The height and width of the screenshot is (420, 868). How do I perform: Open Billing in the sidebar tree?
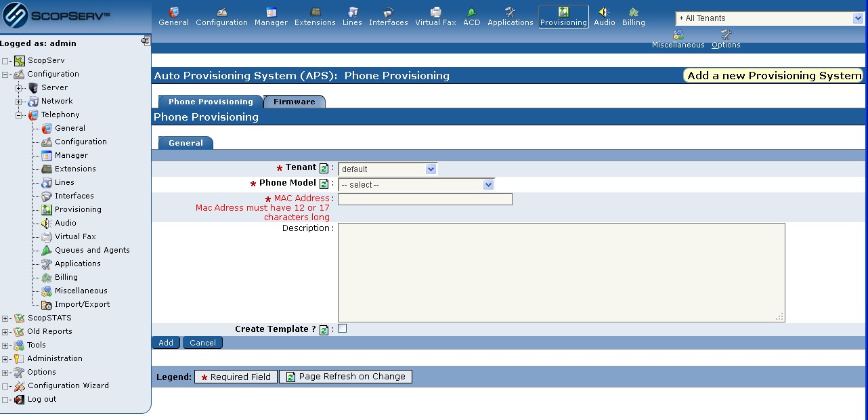click(x=66, y=277)
